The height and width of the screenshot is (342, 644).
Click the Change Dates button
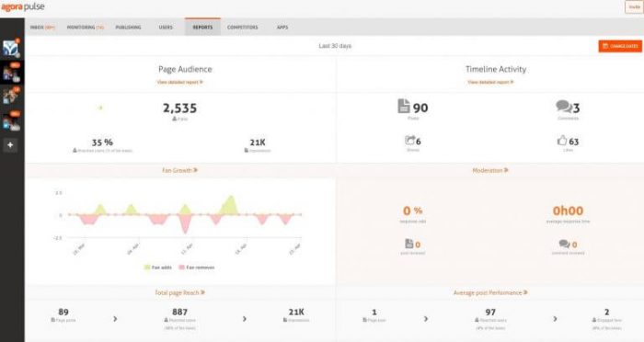[620, 46]
